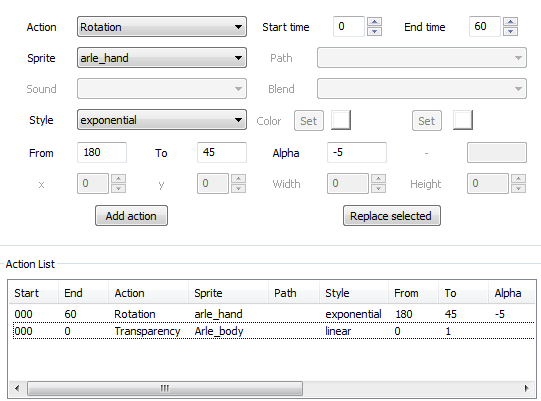Open the Style dropdown showing exponential
Viewport: 541px width, 401px height.
pos(162,120)
